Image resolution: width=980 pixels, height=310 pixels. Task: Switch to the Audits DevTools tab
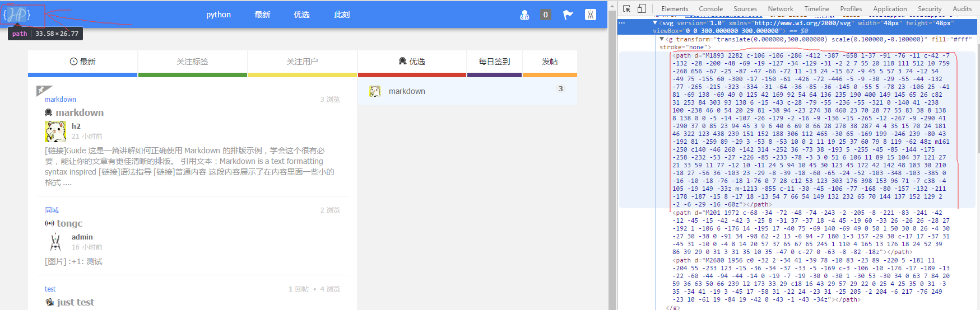pos(962,8)
